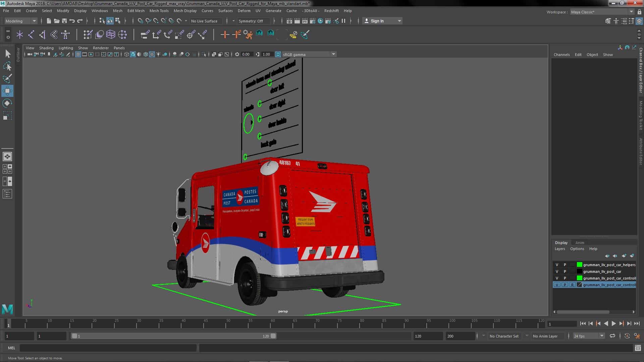
Task: Toggle viewport grid display icon
Action: 78,54
